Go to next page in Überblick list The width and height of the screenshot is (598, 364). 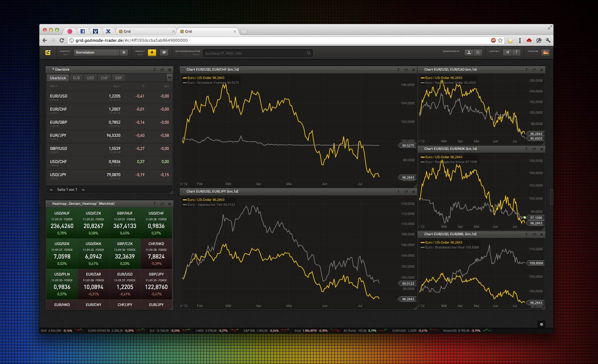pyautogui.click(x=83, y=190)
